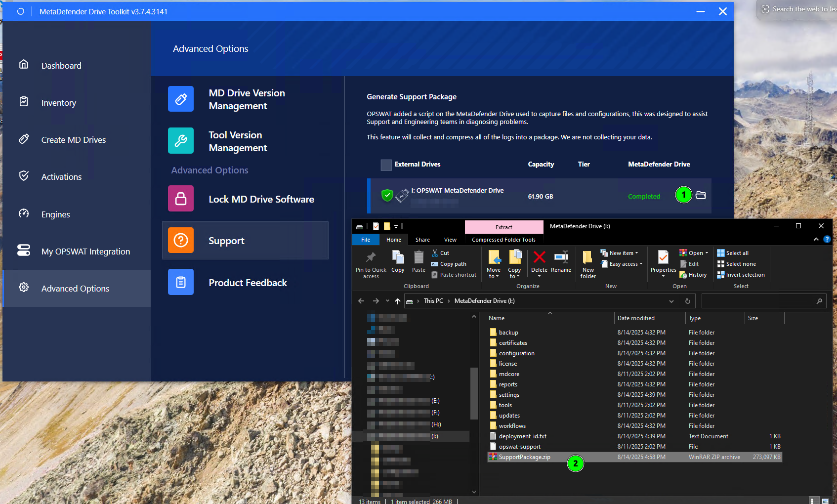Screen dimensions: 837x504
Task: Click Select none in Explorer ribbon
Action: coord(737,264)
